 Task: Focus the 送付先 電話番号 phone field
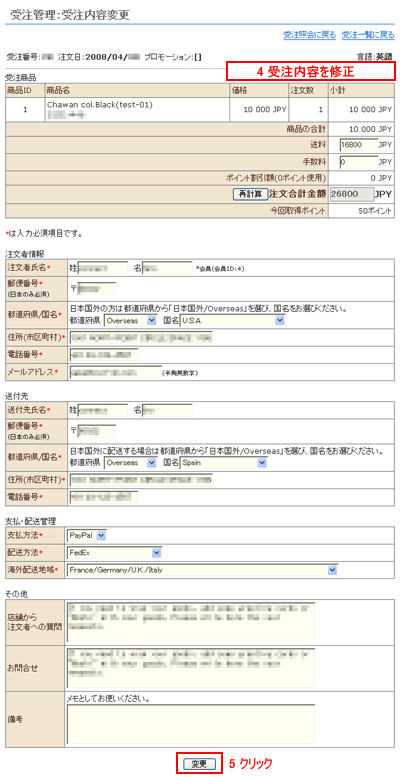pos(104,497)
